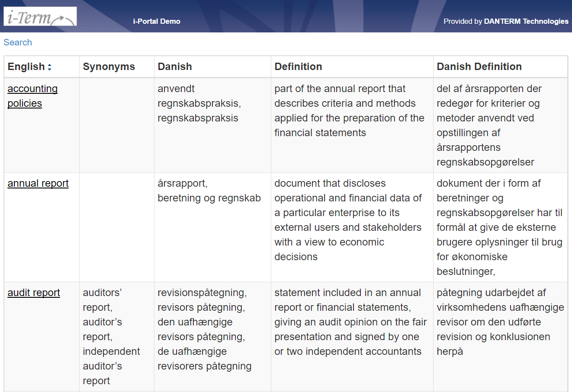Click the auditors' report synonyms cell
572x392 pixels.
(117, 337)
